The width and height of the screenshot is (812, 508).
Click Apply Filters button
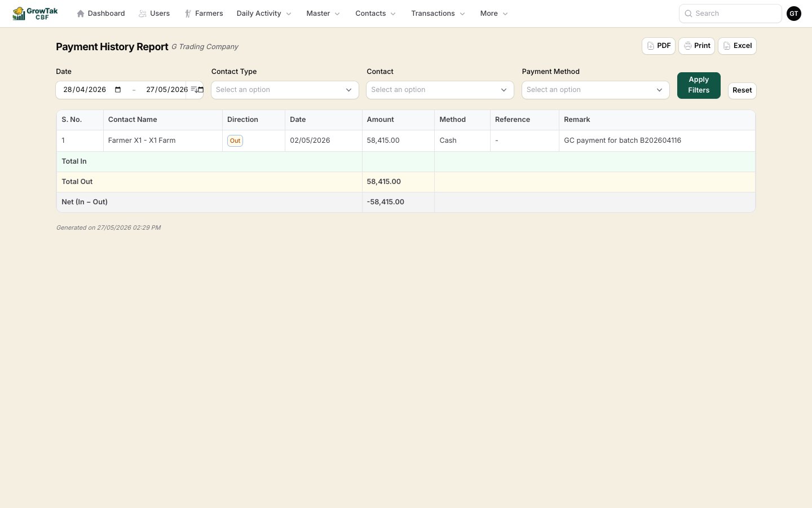tap(699, 85)
